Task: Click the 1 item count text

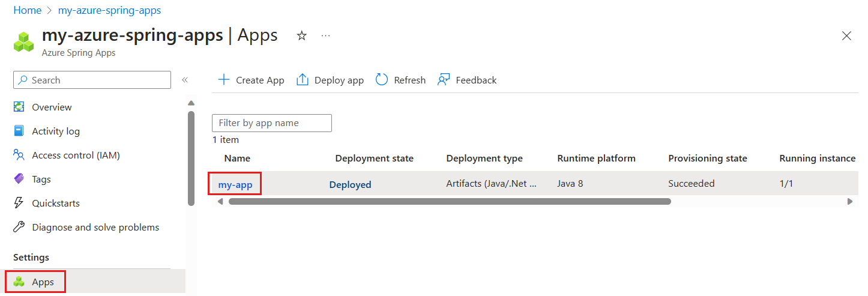Action: tap(226, 140)
